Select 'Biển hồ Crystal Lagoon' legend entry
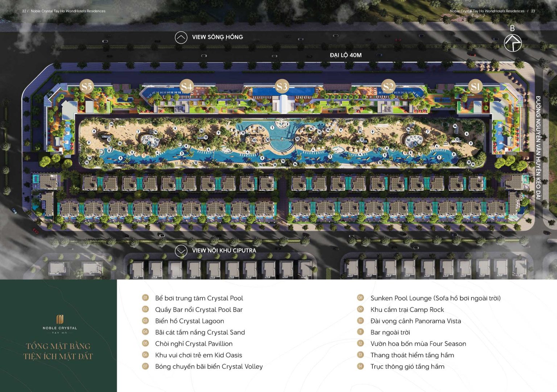The width and height of the screenshot is (557, 392). pos(190,321)
